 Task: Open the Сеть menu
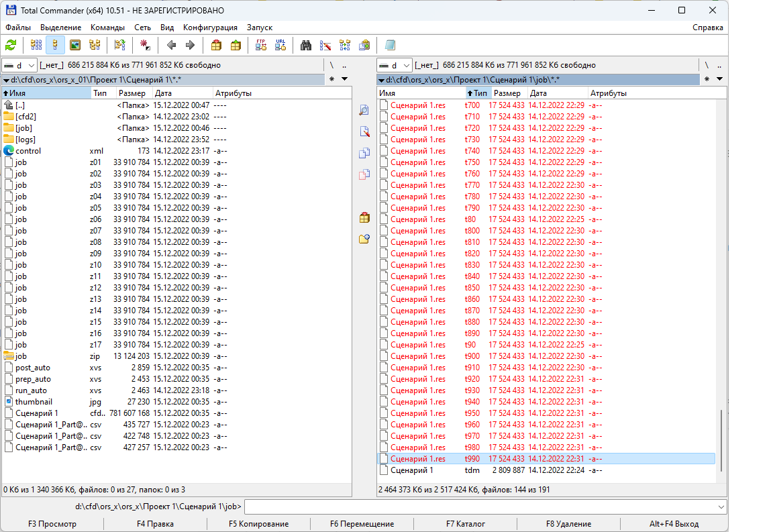pyautogui.click(x=142, y=28)
